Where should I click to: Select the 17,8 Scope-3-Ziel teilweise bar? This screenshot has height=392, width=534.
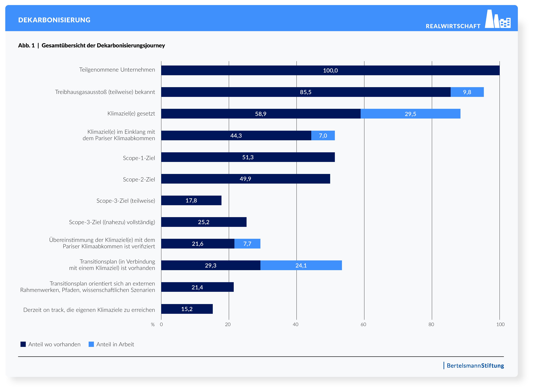click(x=191, y=201)
